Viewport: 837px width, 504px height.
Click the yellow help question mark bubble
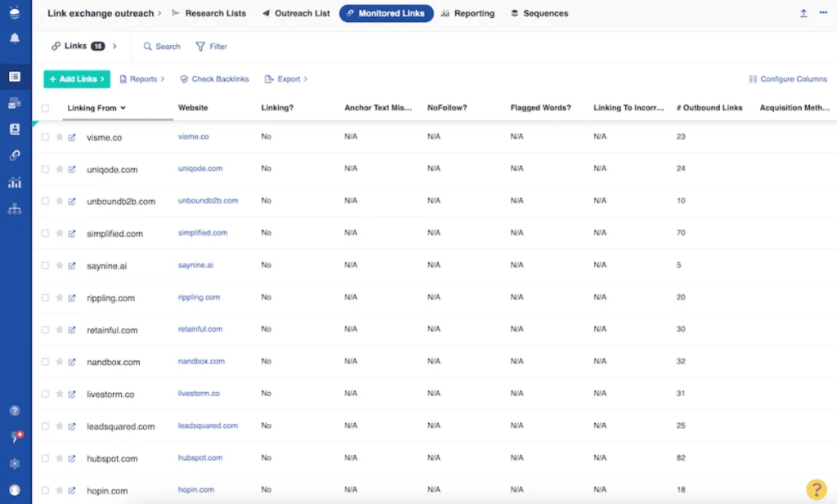point(816,488)
